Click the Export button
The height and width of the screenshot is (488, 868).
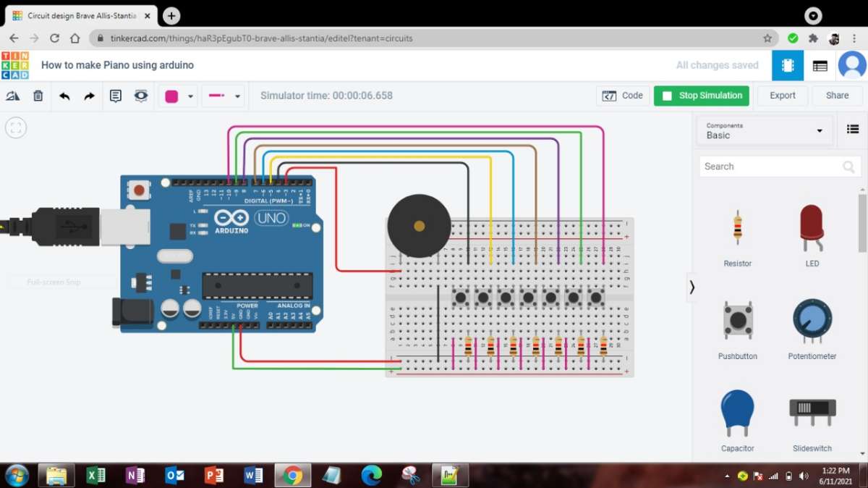pos(783,96)
